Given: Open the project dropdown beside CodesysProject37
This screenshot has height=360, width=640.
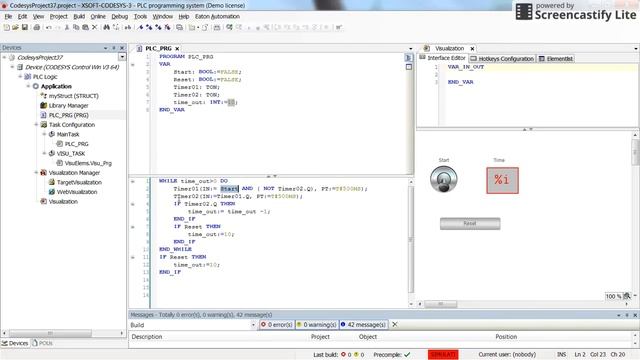Looking at the screenshot, I should (x=122, y=57).
